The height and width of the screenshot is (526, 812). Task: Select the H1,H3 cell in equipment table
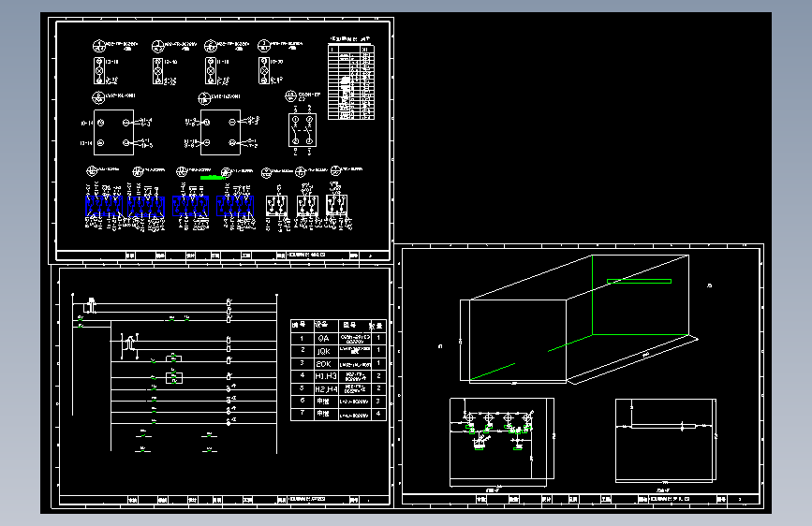tap(326, 376)
